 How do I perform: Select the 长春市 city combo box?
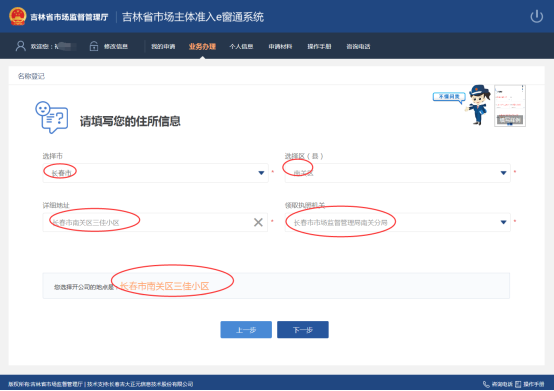click(x=155, y=173)
